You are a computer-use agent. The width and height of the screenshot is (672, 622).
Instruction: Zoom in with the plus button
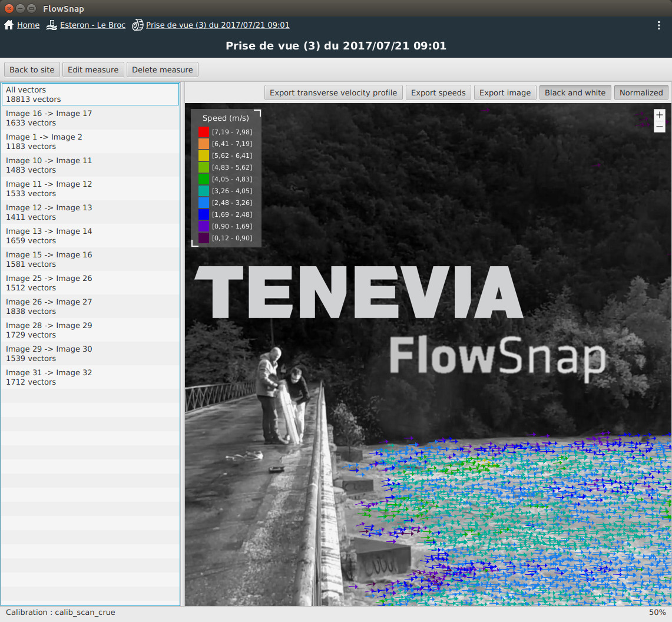point(660,115)
